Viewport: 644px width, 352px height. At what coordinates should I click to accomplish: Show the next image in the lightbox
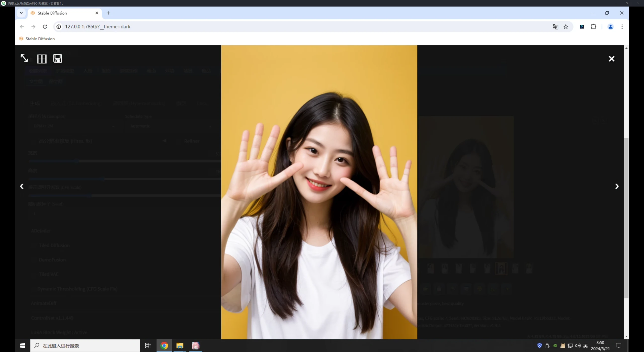coord(617,186)
